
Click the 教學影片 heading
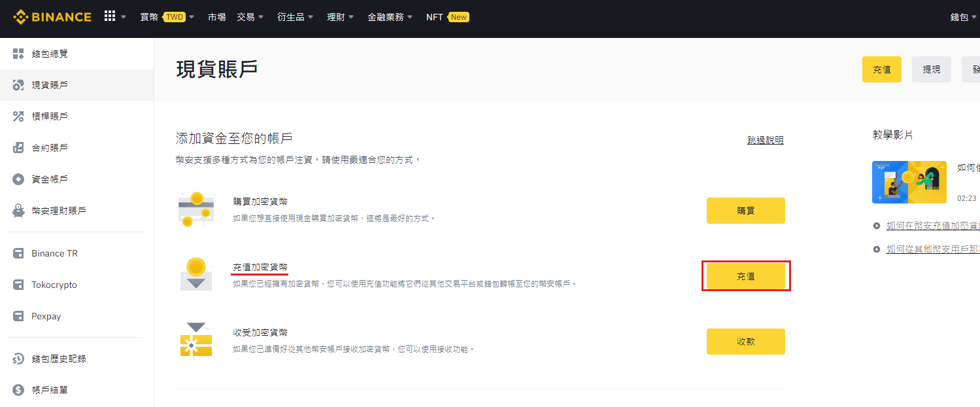(x=892, y=135)
